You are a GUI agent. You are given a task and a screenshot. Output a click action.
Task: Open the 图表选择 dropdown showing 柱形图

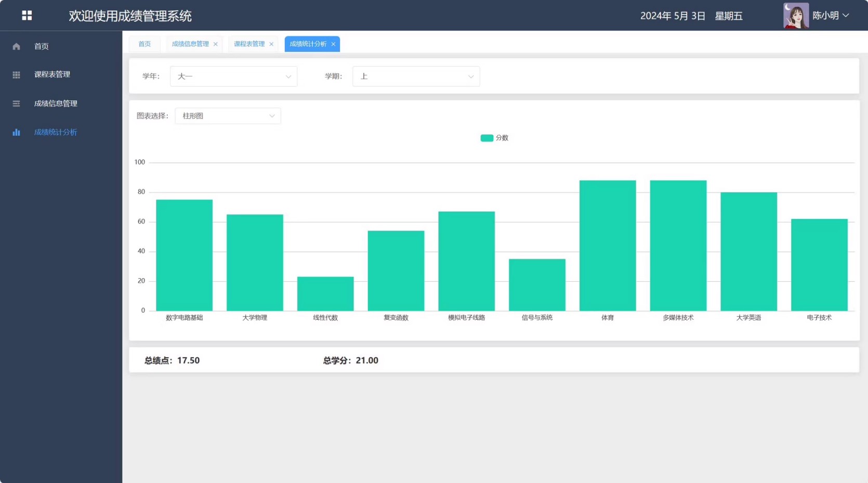pos(228,116)
